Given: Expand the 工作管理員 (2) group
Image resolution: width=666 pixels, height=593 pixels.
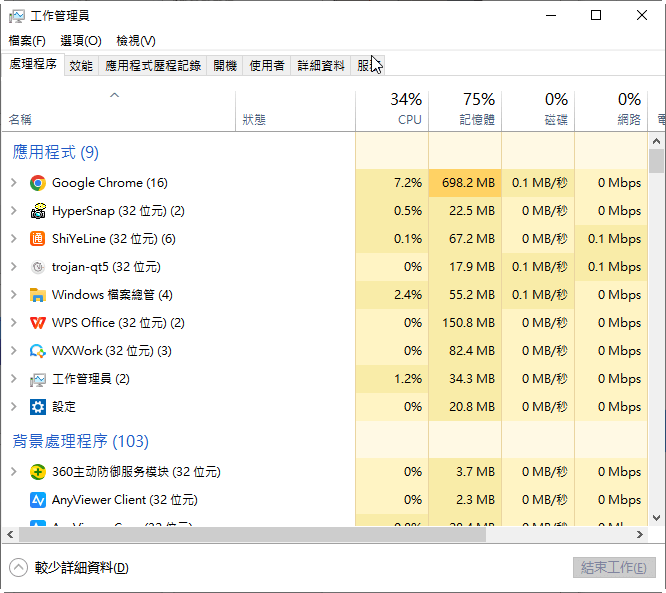Looking at the screenshot, I should tap(14, 379).
